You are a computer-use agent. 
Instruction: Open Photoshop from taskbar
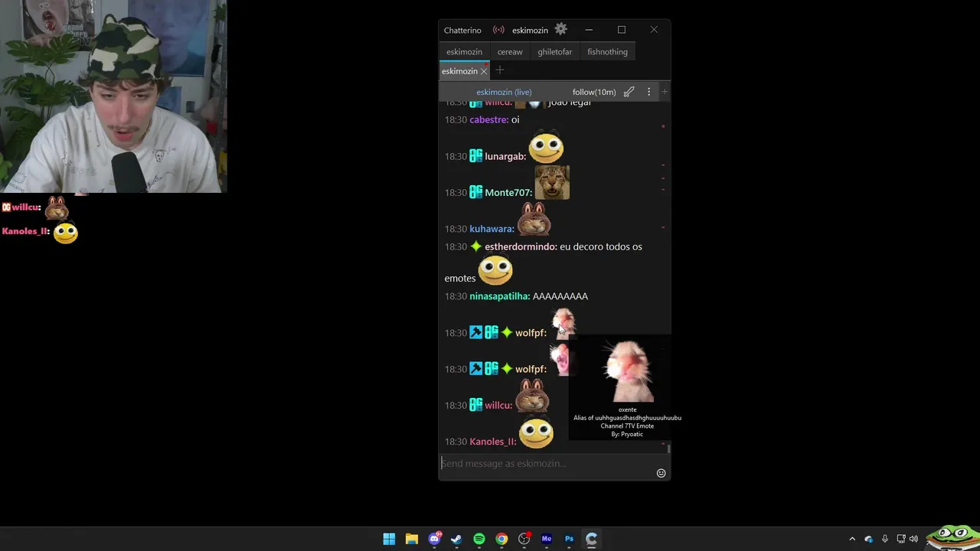click(569, 539)
